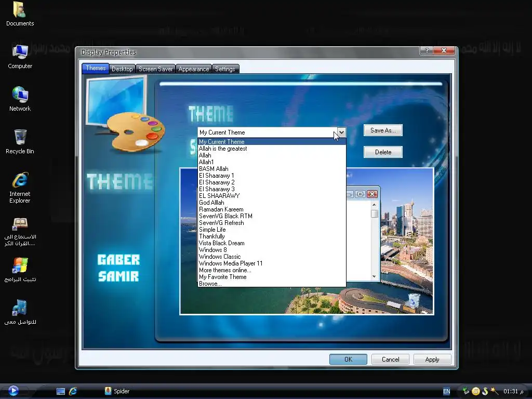
Task: Select the SevenVG Black RTM theme
Action: click(x=272, y=216)
